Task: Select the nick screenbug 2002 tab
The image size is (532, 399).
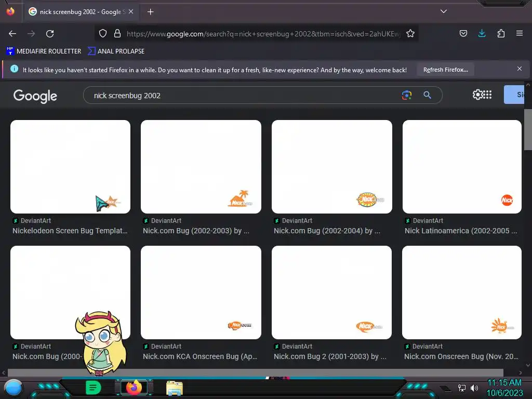Action: [81, 11]
